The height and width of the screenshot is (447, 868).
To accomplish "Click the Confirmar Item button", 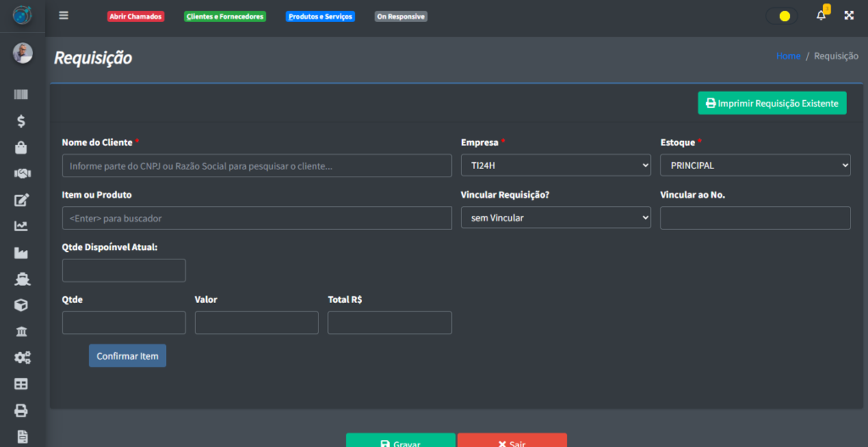I will 127,356.
